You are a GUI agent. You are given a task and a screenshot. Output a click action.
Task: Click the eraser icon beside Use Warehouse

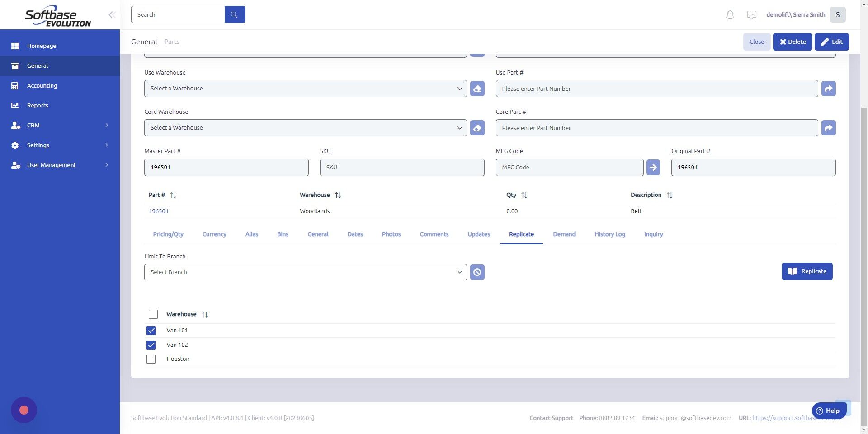[477, 89]
